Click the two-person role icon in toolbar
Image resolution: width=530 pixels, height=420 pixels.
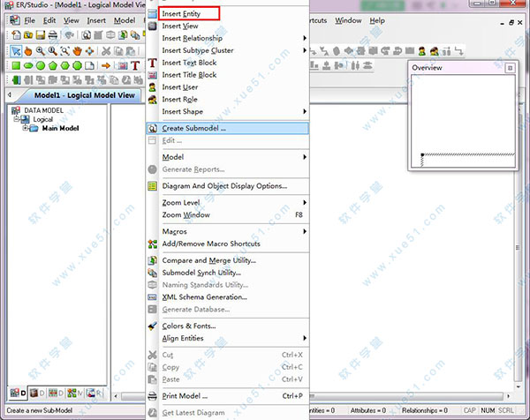435,51
